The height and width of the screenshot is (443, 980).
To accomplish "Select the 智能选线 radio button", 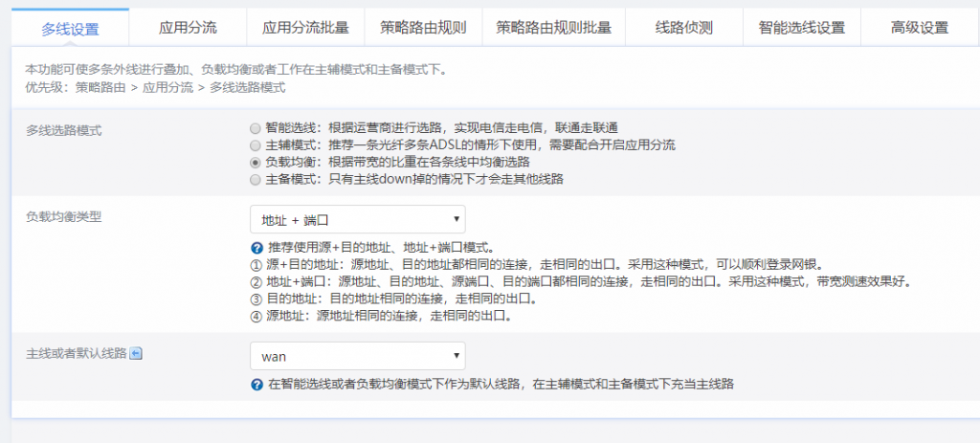I will 255,128.
